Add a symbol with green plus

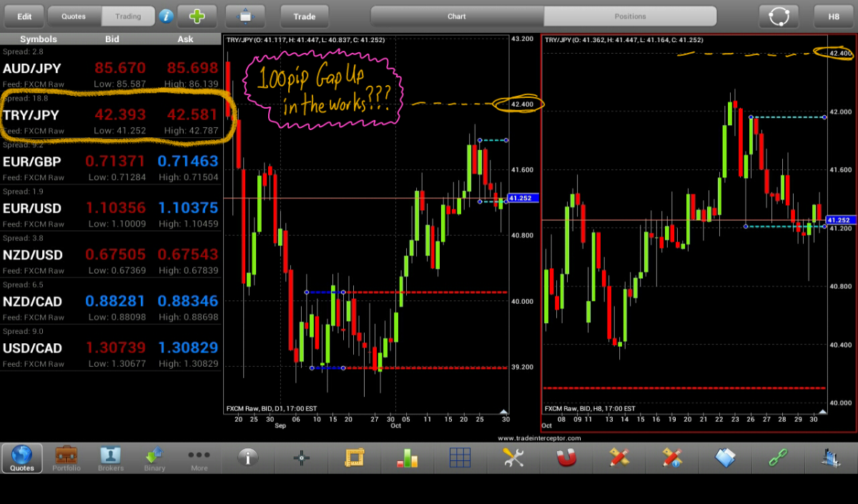pos(197,16)
